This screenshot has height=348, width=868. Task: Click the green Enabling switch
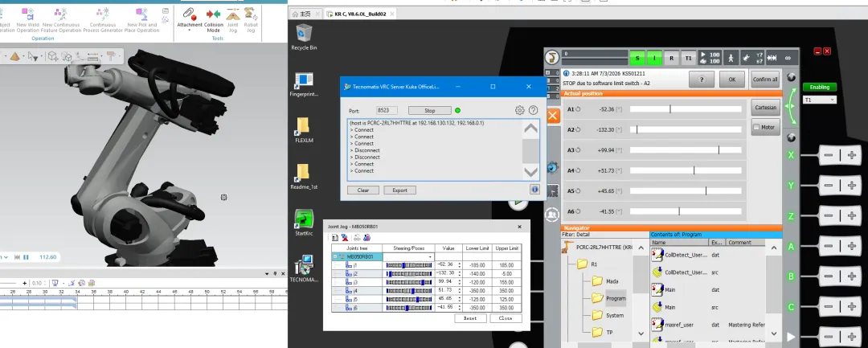tap(819, 87)
